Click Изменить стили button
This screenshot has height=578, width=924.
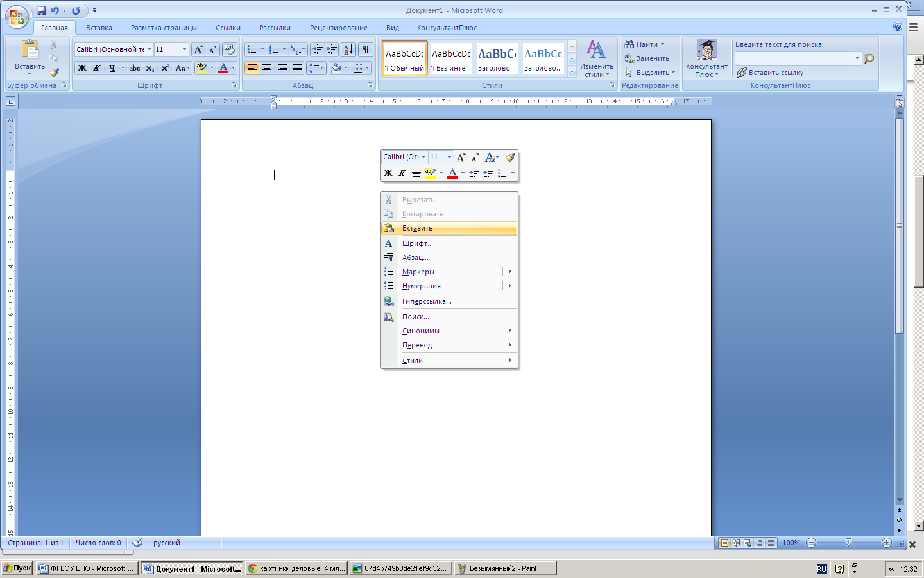click(597, 58)
